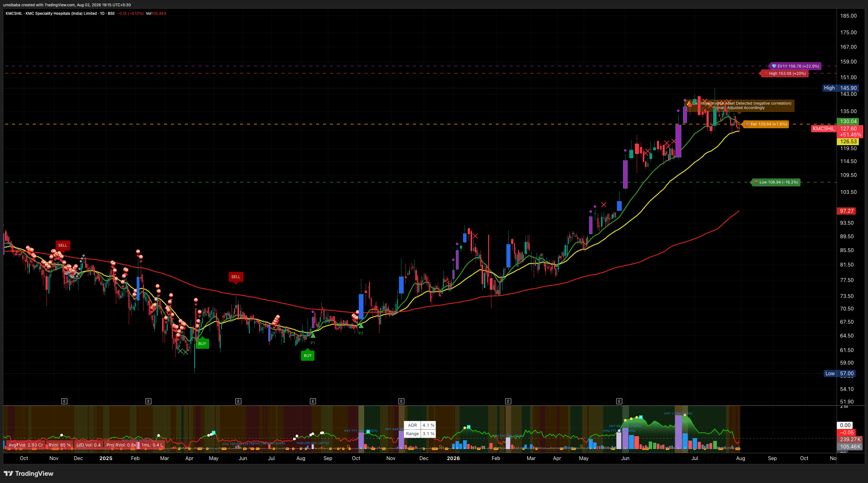Click the SELL signal label near Nov 2024
This screenshot has height=483, width=868.
(x=63, y=245)
